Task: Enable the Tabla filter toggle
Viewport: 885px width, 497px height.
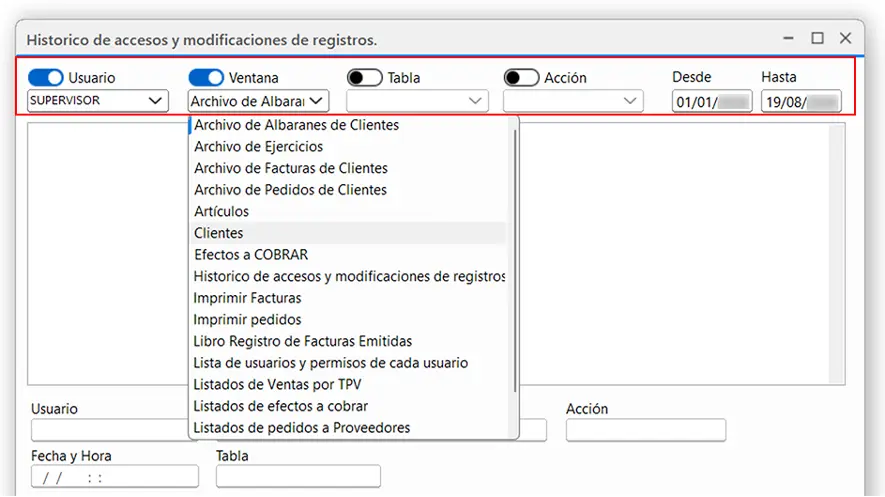Action: coord(365,77)
